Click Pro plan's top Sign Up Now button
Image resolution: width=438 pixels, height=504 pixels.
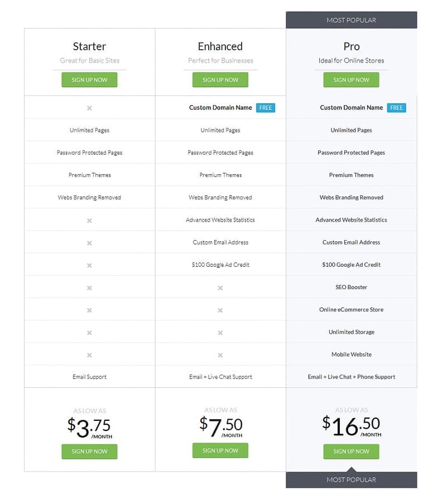click(351, 80)
